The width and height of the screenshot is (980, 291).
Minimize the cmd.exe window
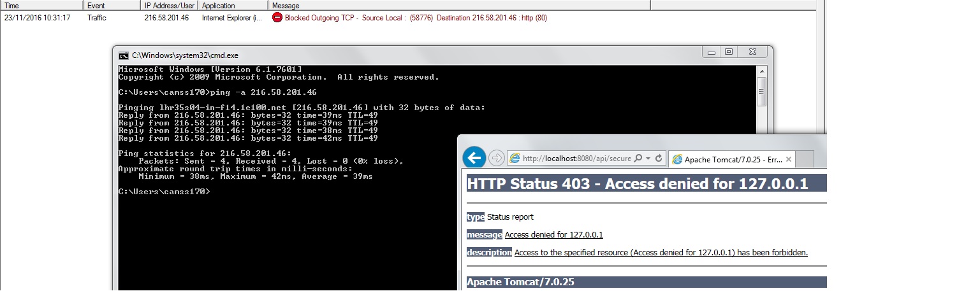coord(712,52)
